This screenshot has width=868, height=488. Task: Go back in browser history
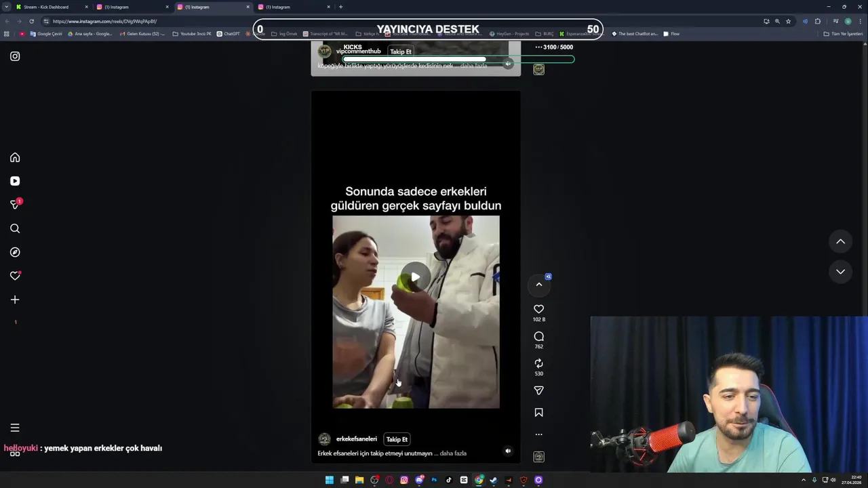coord(7,21)
